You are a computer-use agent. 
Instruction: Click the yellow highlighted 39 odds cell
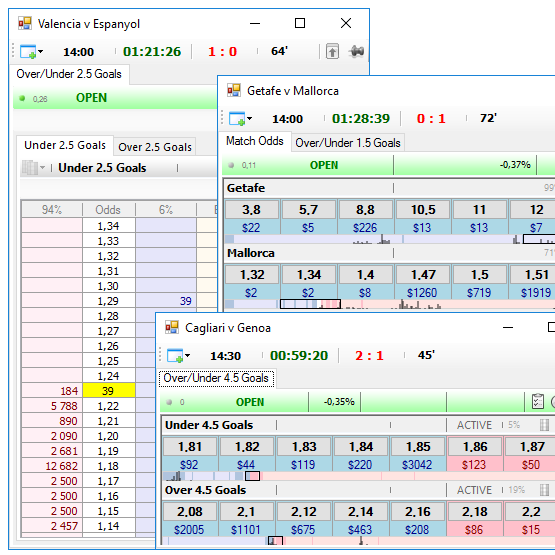[x=108, y=391]
